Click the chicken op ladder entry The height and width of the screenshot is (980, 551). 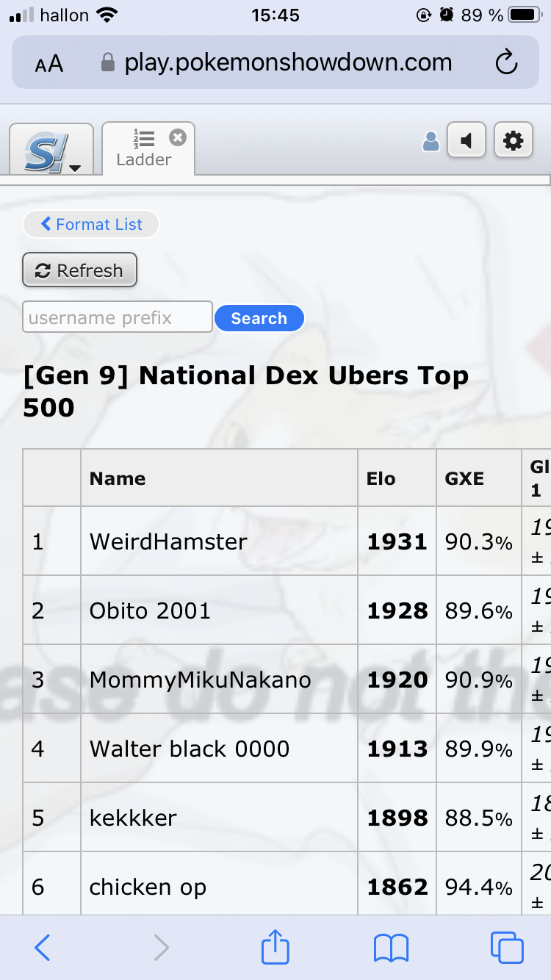(x=148, y=887)
